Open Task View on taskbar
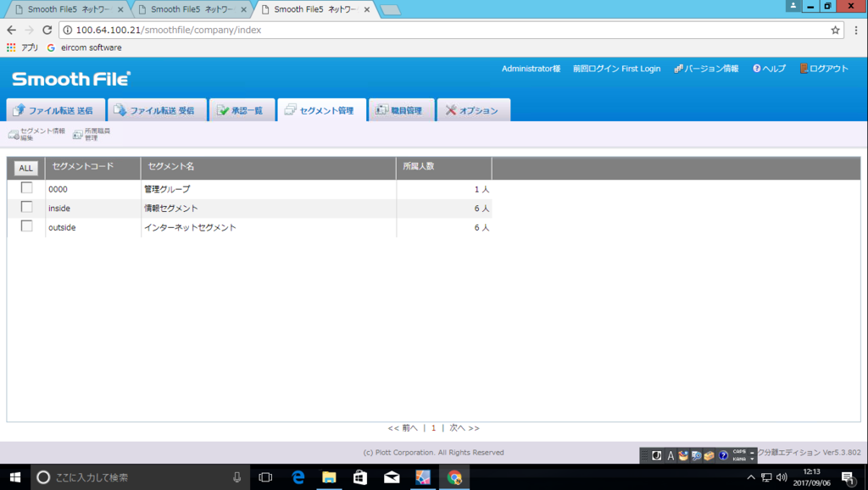Viewport: 868px width, 490px height. tap(265, 477)
